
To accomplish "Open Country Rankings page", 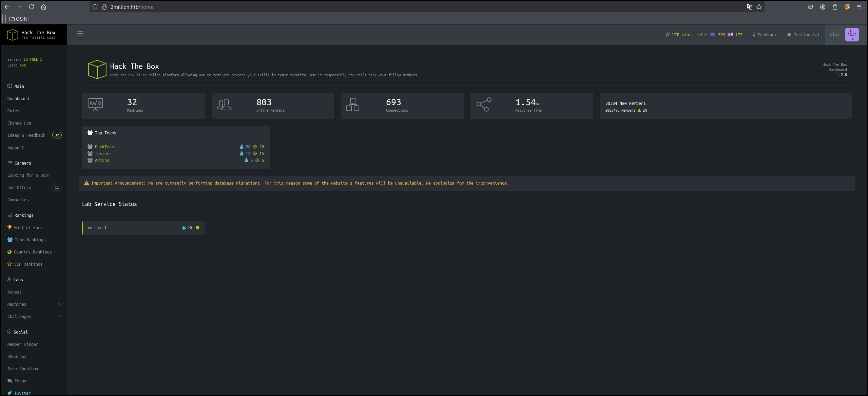I will point(33,252).
